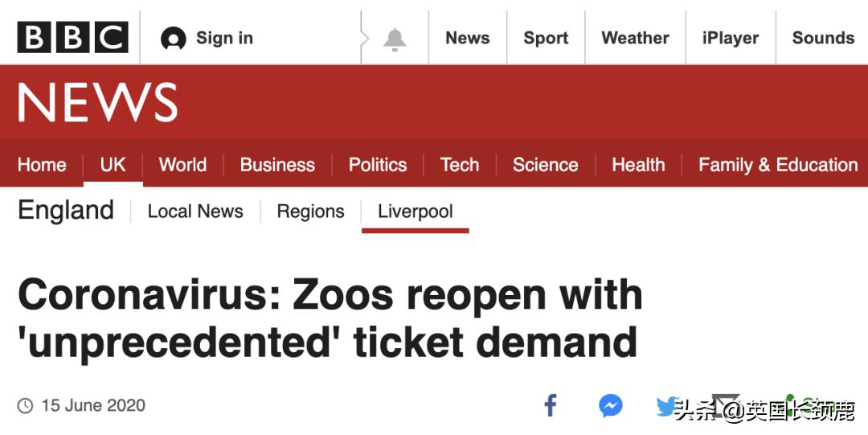Click the Liverpool region link
Image resolution: width=868 pixels, height=435 pixels.
[x=415, y=211]
